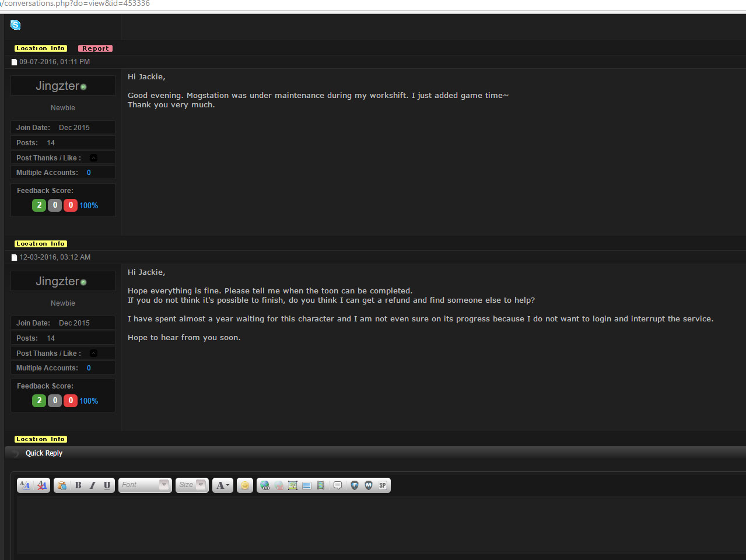This screenshot has width=746, height=560.
Task: Click gray neutral feedback 0 in first post
Action: tap(55, 205)
